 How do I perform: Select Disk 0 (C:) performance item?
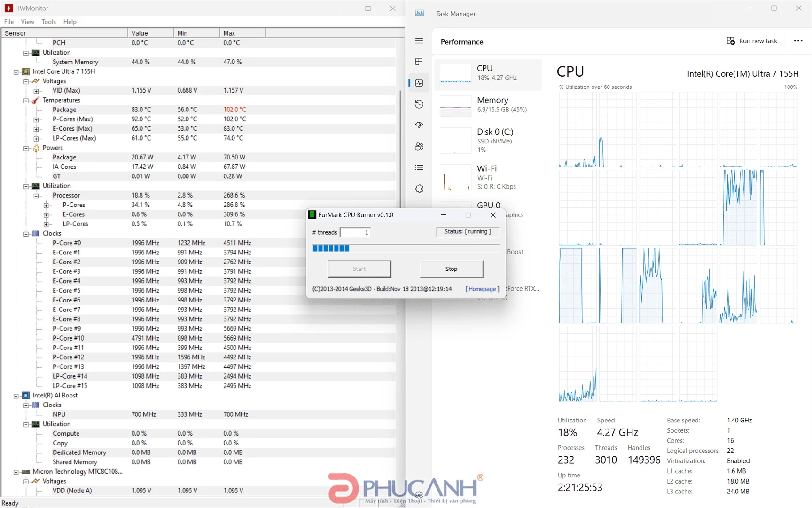click(x=488, y=141)
